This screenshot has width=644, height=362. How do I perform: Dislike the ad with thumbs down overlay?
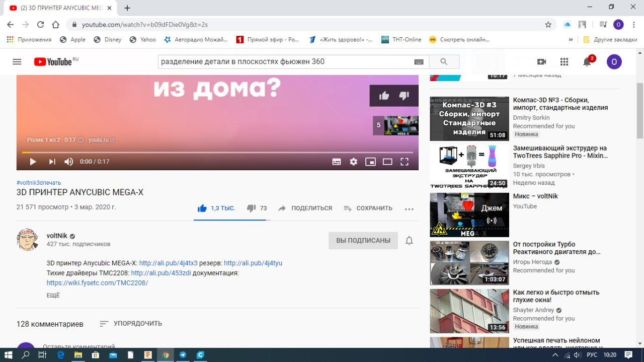[404, 96]
